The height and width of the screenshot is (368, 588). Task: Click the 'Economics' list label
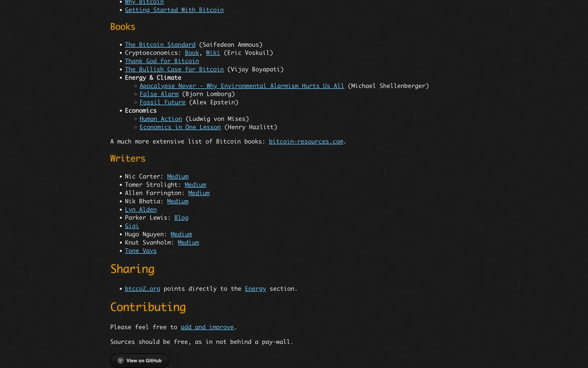(x=141, y=110)
